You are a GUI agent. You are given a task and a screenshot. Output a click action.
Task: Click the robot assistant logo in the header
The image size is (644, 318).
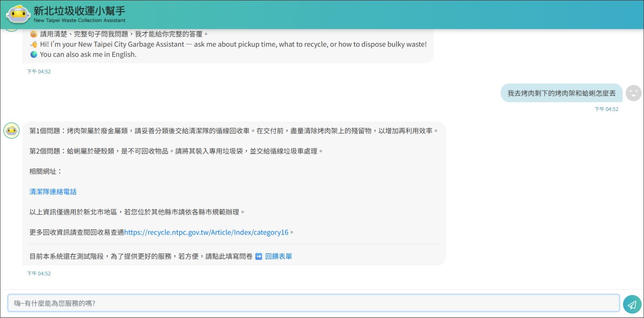point(18,14)
